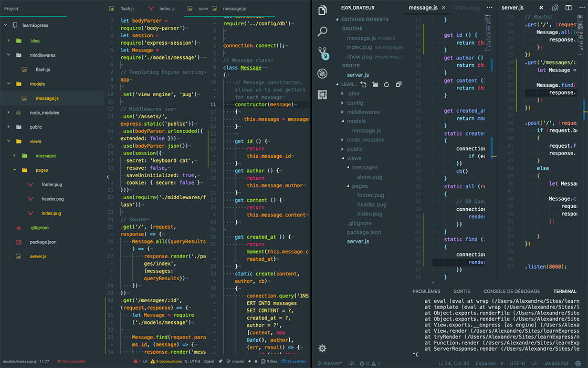Expand the config folder in VS Code explorer
The height and width of the screenshot is (368, 588).
tap(355, 103)
